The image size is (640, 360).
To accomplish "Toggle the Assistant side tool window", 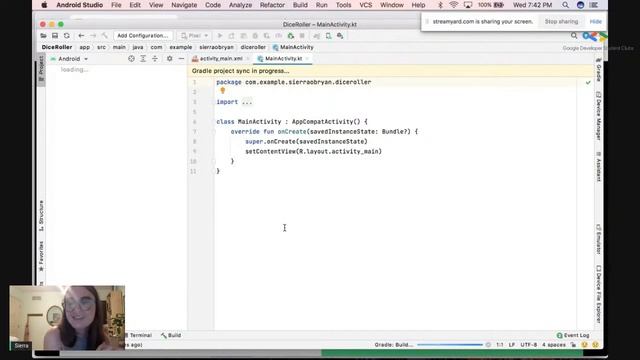I will click(599, 167).
